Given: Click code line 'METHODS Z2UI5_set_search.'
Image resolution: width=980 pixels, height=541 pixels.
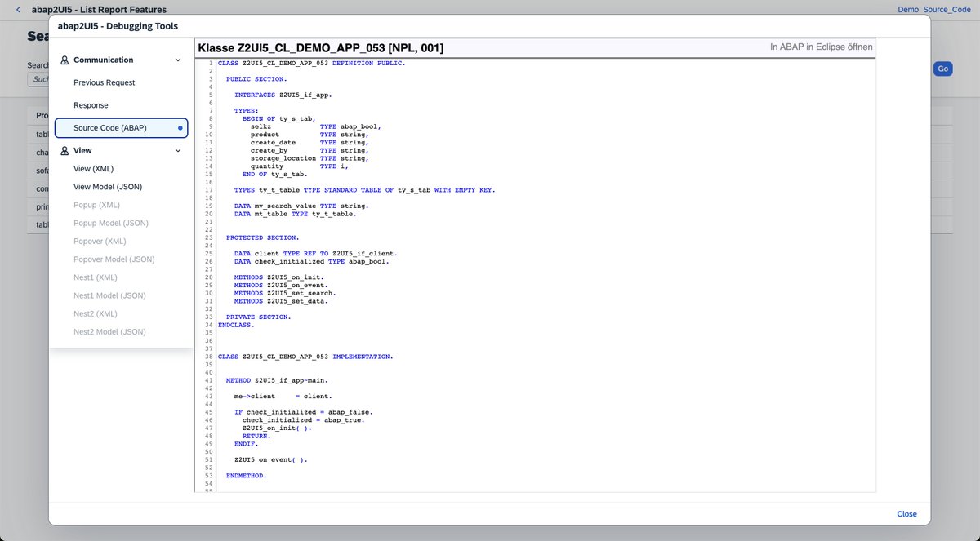Looking at the screenshot, I should [285, 293].
